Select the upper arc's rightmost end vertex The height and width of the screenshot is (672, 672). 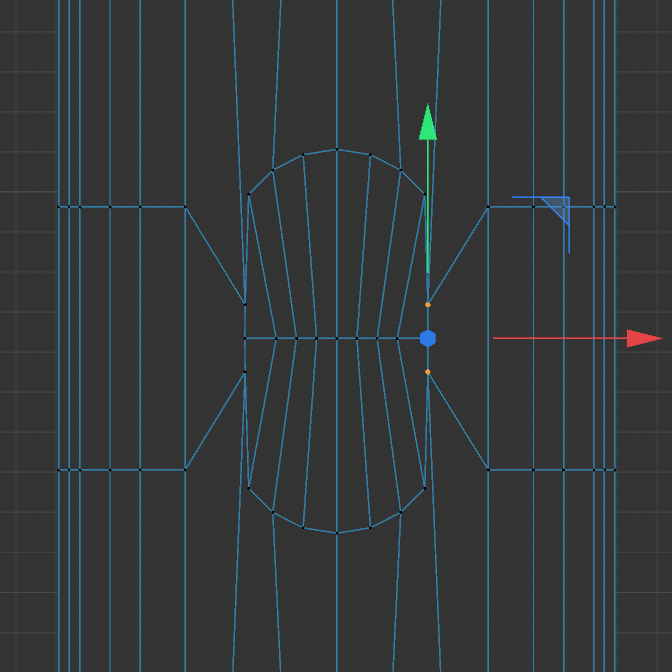point(425,194)
